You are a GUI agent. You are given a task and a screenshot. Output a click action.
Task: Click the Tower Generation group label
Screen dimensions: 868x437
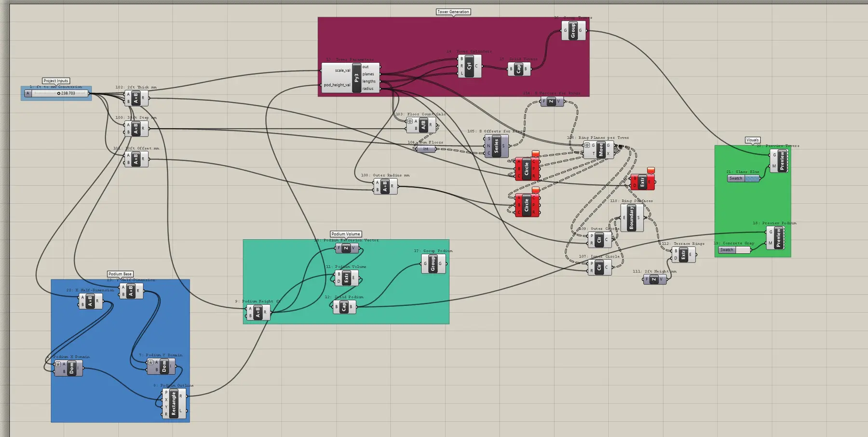[453, 12]
